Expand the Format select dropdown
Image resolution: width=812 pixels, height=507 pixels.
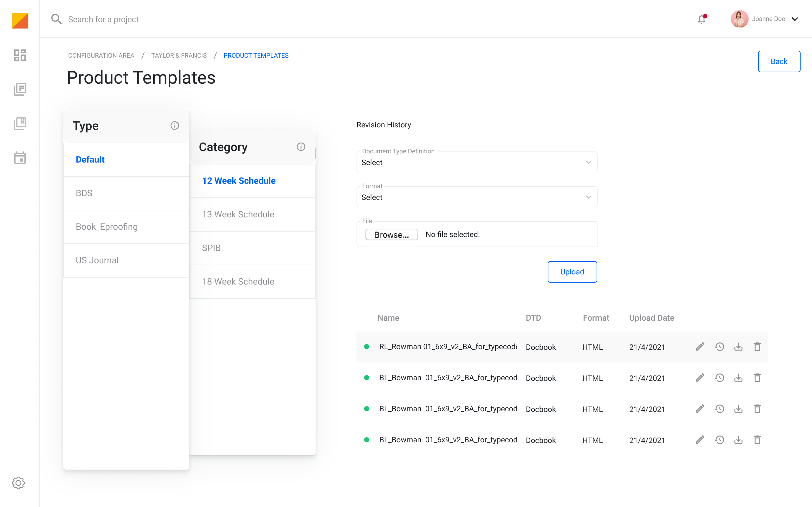476,197
